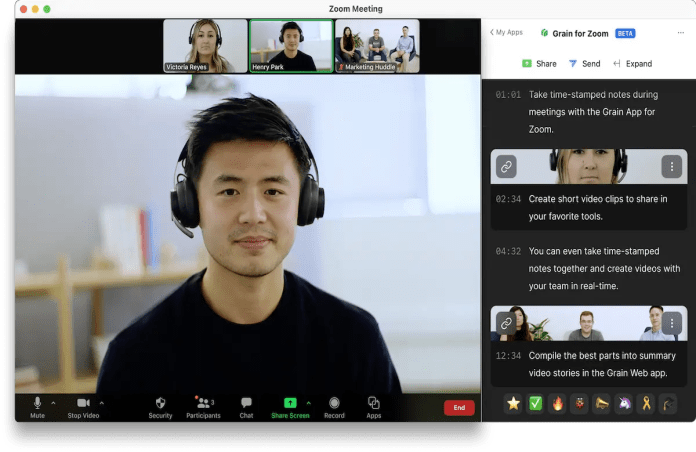696x452 pixels.
Task: Add the graduation cap emoji reaction
Action: [668, 403]
